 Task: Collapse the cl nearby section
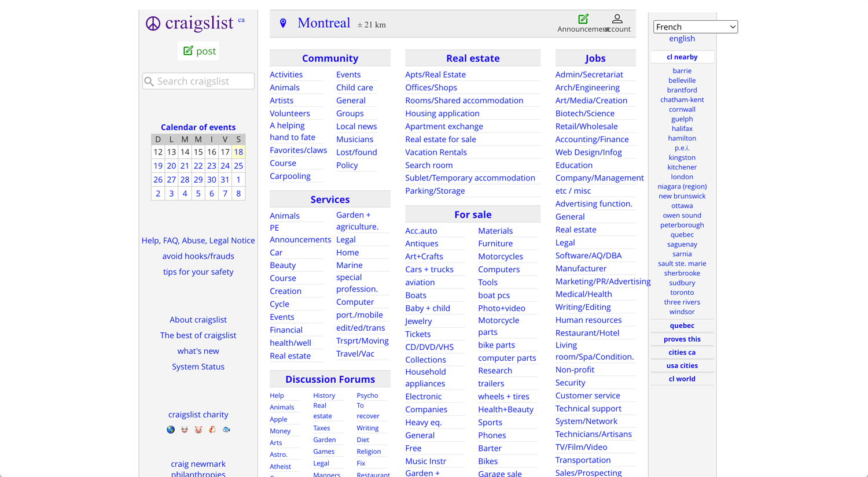click(x=682, y=57)
